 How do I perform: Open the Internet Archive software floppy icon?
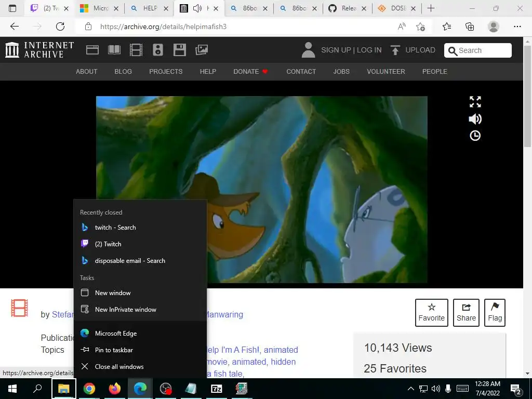point(179,50)
